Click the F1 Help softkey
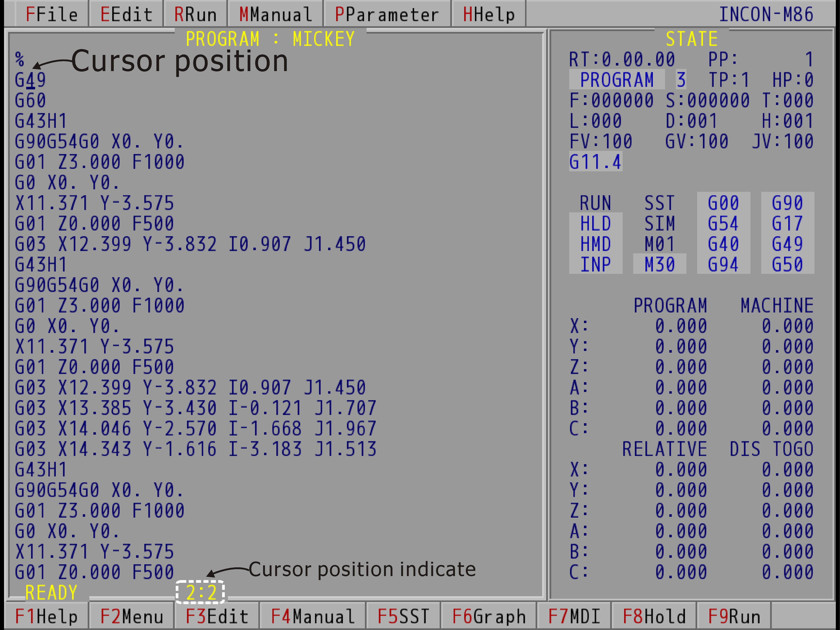This screenshot has width=840, height=630. (46, 616)
